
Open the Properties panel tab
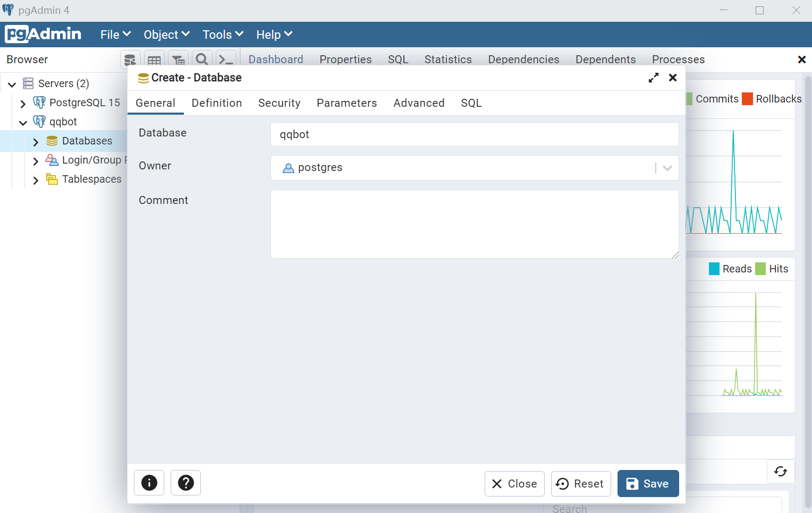coord(345,59)
